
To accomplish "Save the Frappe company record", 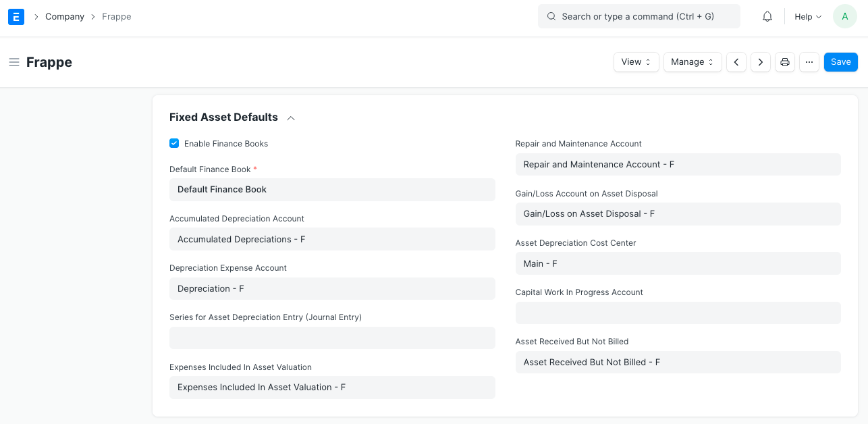I will coord(840,61).
